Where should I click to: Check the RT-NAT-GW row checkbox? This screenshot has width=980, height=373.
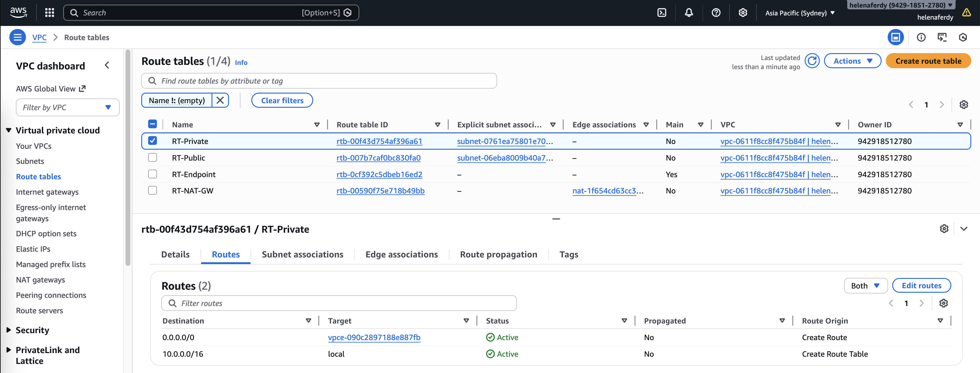coord(153,191)
